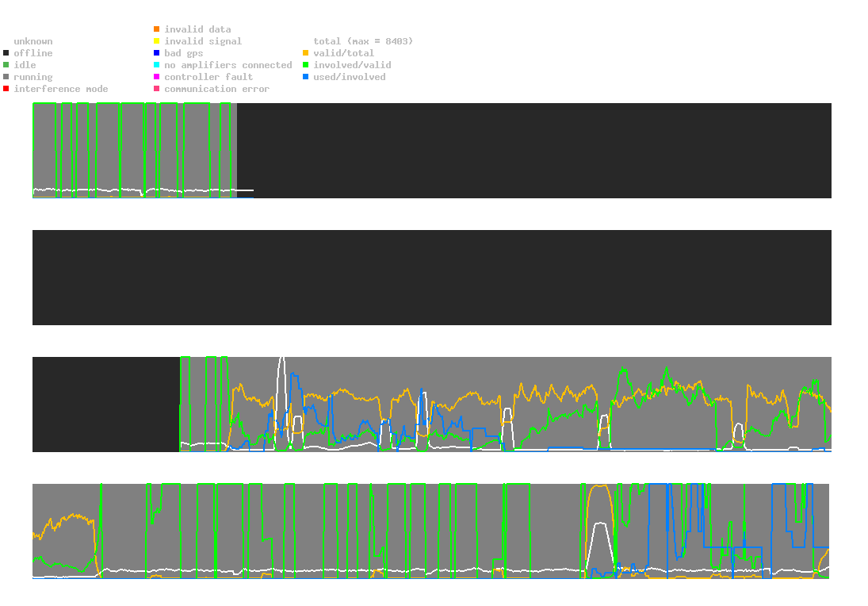Click the gray running legend swatch
This screenshot has width=868, height=606.
click(x=6, y=77)
